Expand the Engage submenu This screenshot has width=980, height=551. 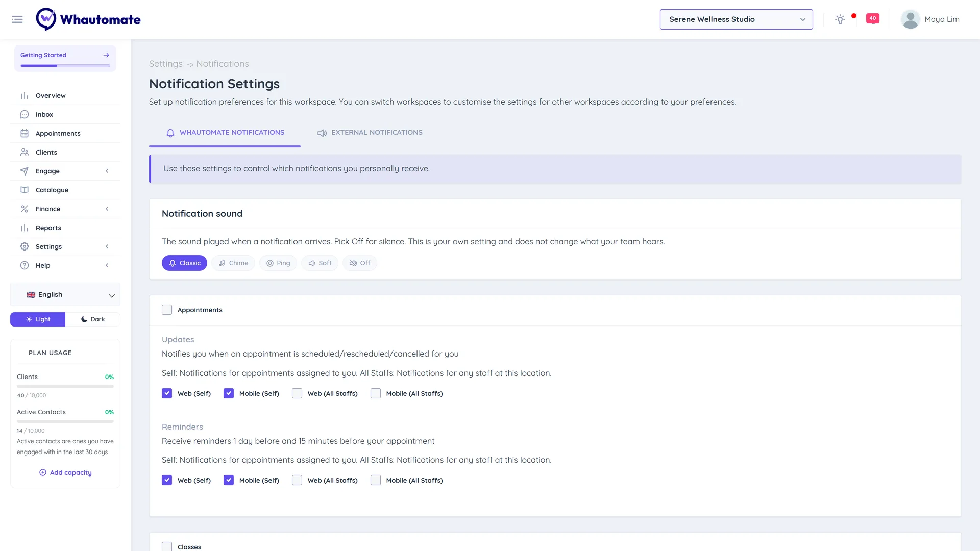tap(65, 171)
